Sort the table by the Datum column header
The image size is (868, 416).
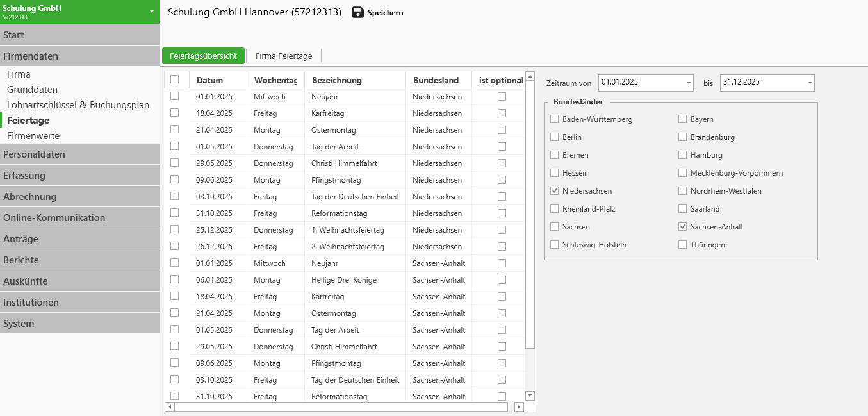pyautogui.click(x=210, y=80)
